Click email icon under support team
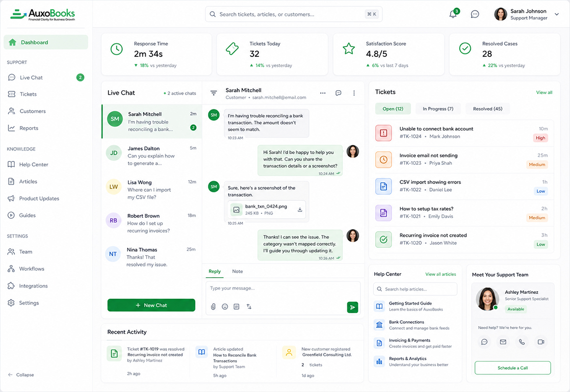 (x=503, y=342)
